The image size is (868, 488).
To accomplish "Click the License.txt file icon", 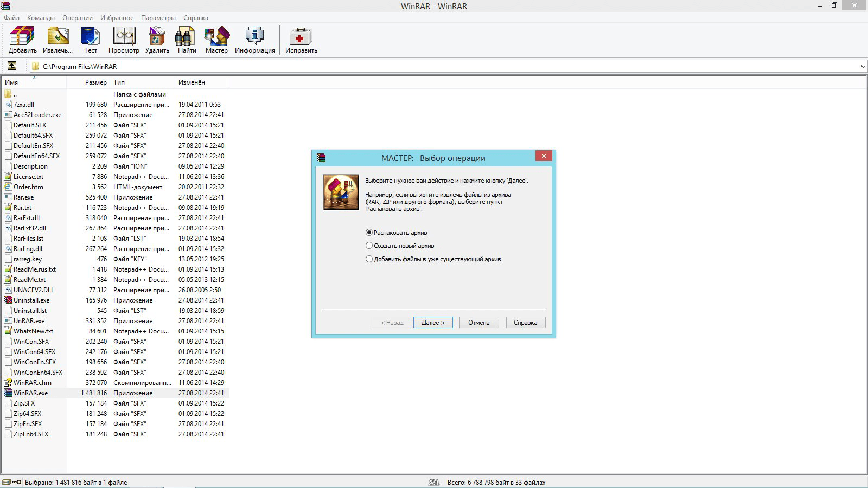I will click(8, 177).
